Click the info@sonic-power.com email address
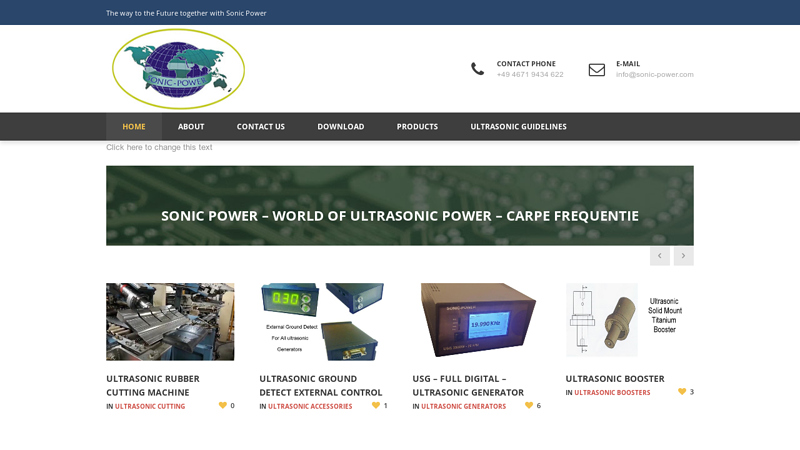This screenshot has width=800, height=450. 655,74
